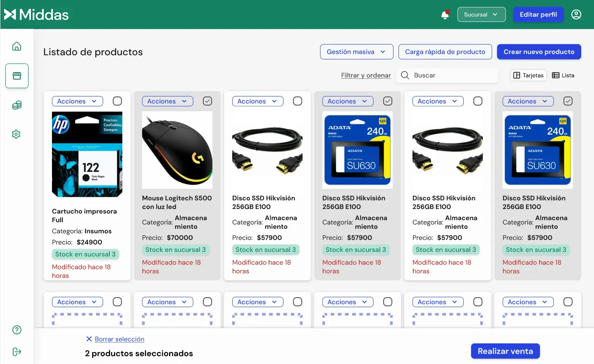The image size is (594, 364).
Task: Click the Mouse Logitech product image
Action: [177, 150]
